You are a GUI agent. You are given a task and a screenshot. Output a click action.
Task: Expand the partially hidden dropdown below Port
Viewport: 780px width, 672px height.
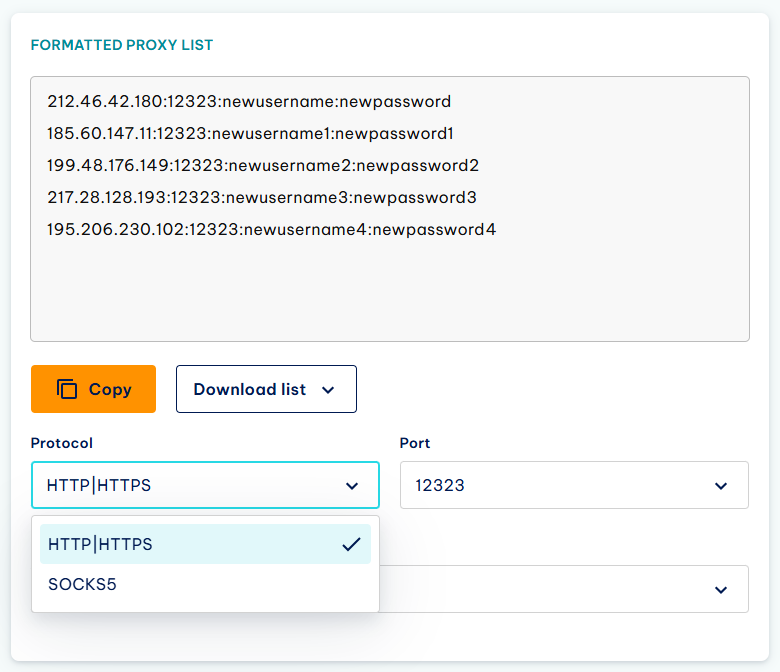tap(721, 590)
